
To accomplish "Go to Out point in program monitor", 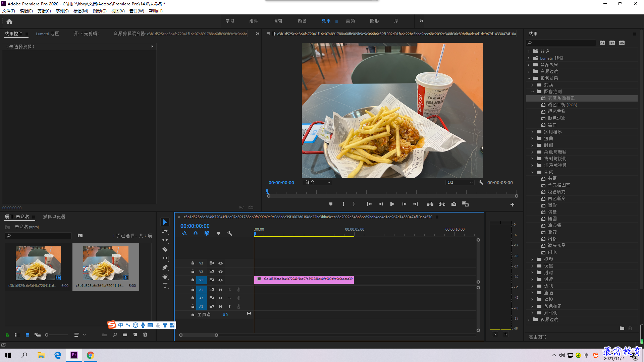I will [416, 204].
